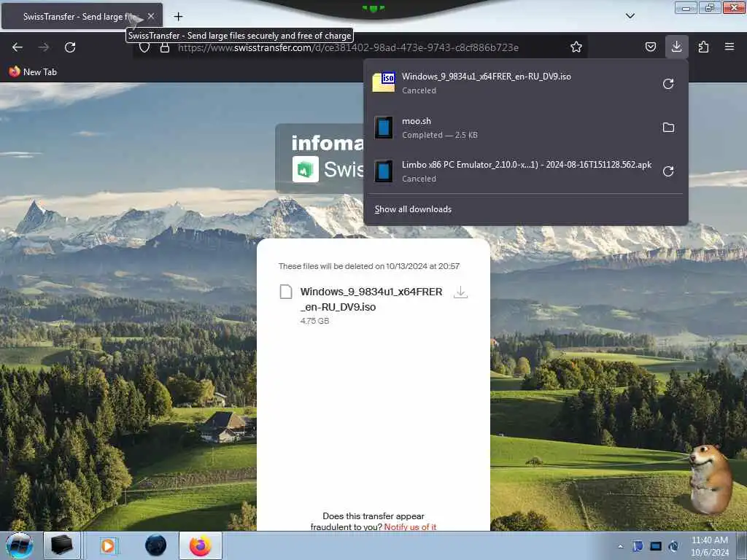747x560 pixels.
Task: Click the site security padlock icon
Action: (165, 47)
